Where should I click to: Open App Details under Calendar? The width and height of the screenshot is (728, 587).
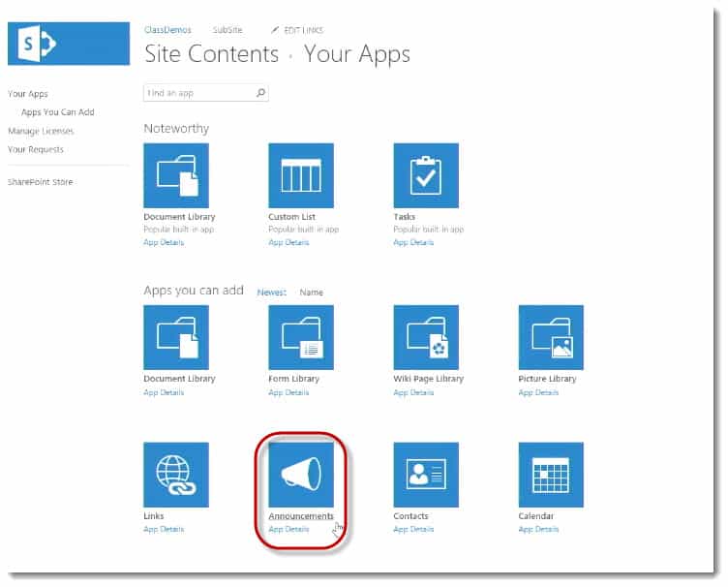(538, 529)
